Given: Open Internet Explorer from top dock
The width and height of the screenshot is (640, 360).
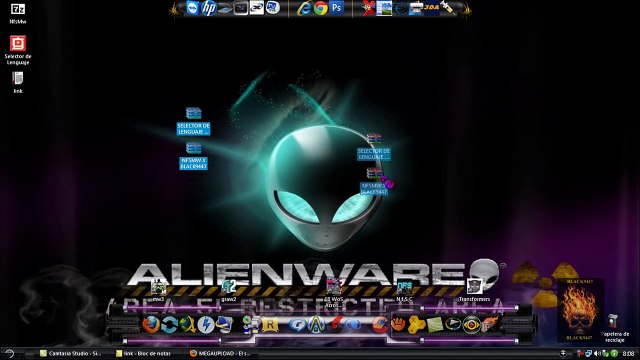Looking at the screenshot, I should [304, 8].
